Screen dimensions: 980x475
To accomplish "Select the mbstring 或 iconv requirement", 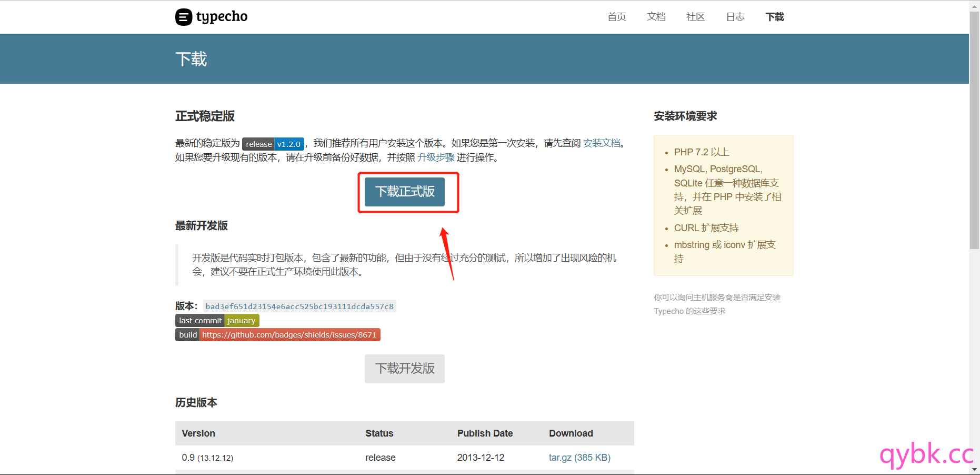I will [725, 252].
